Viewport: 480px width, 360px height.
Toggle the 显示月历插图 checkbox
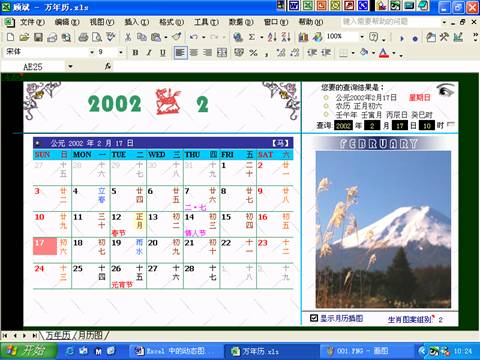tap(314, 318)
